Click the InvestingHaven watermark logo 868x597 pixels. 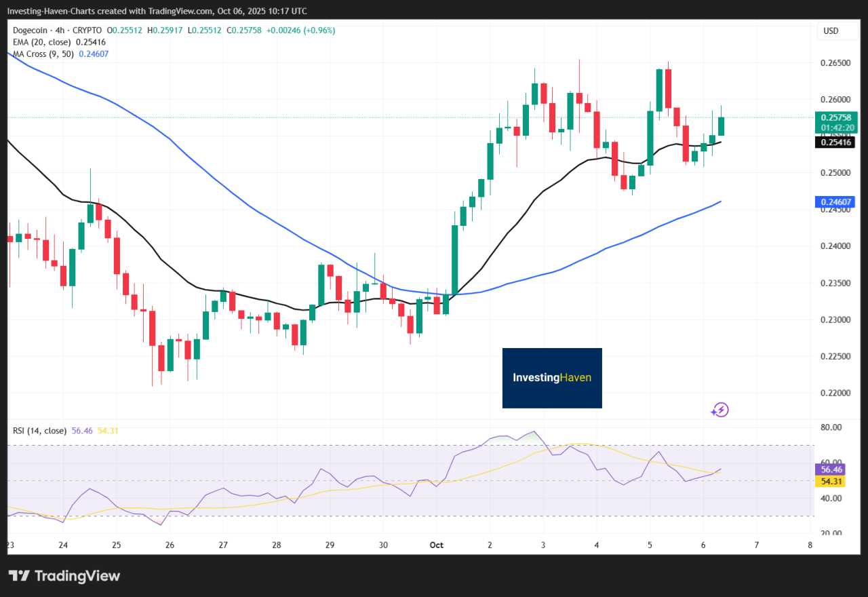tap(552, 378)
